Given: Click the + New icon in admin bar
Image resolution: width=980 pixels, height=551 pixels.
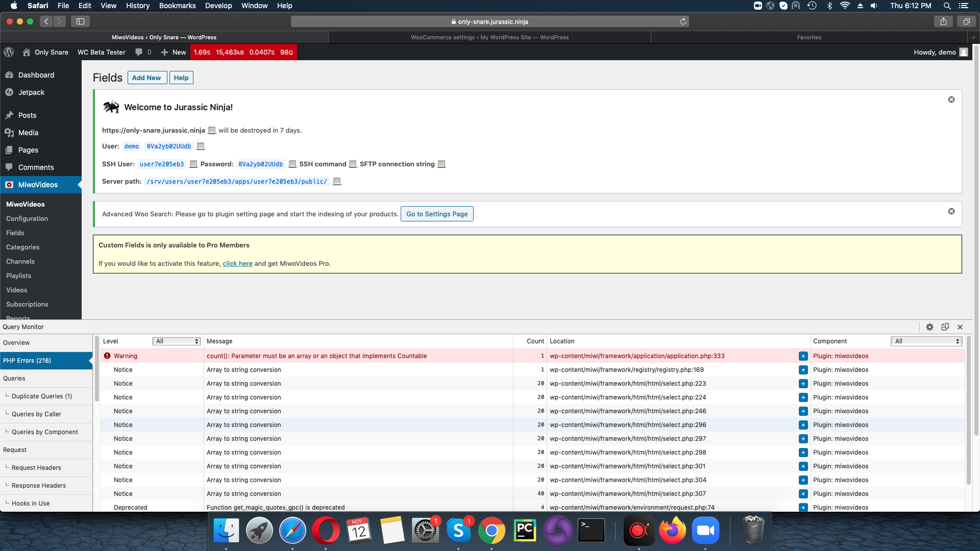Looking at the screenshot, I should click(163, 52).
